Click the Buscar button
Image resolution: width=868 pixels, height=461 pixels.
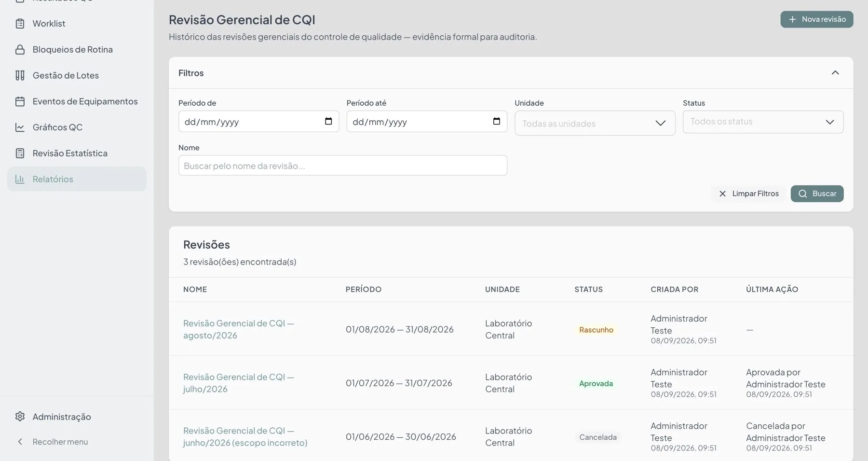tap(817, 194)
